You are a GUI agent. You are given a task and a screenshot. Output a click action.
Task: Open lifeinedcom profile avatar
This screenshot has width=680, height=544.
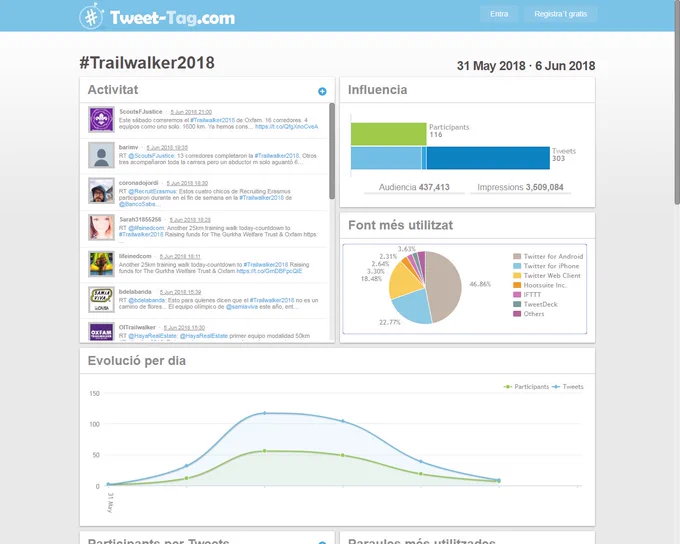[x=101, y=263]
